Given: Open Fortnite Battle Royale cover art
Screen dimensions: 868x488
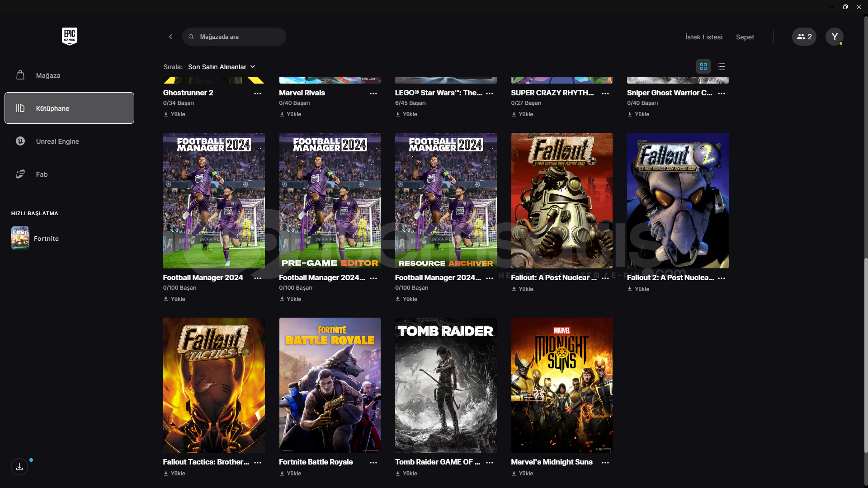Looking at the screenshot, I should pyautogui.click(x=330, y=385).
